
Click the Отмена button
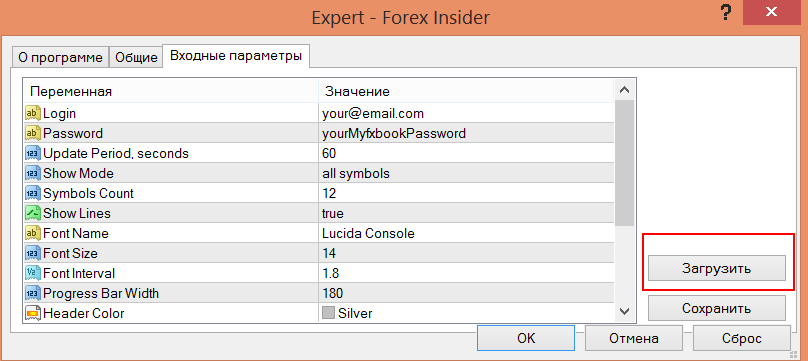634,338
